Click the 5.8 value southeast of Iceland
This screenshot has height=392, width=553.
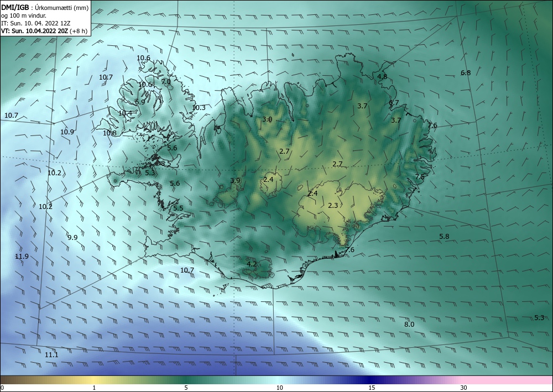pos(444,236)
